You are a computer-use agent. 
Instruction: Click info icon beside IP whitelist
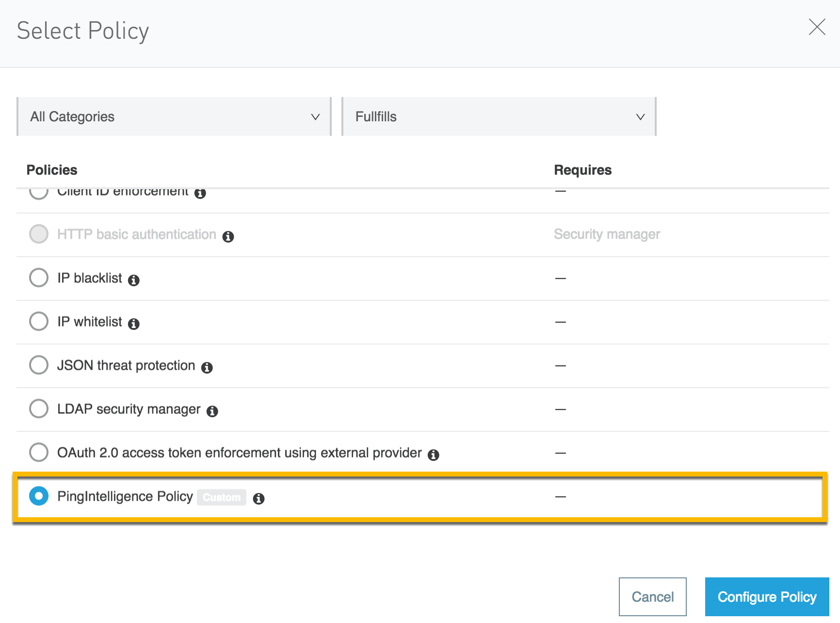coord(134,324)
